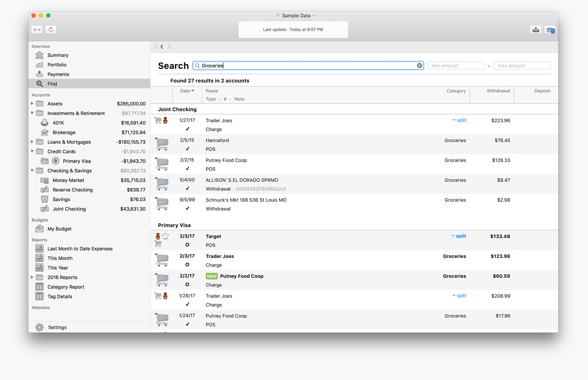Image resolution: width=588 pixels, height=380 pixels.
Task: Click the Find magnifier sidebar icon
Action: coord(39,84)
